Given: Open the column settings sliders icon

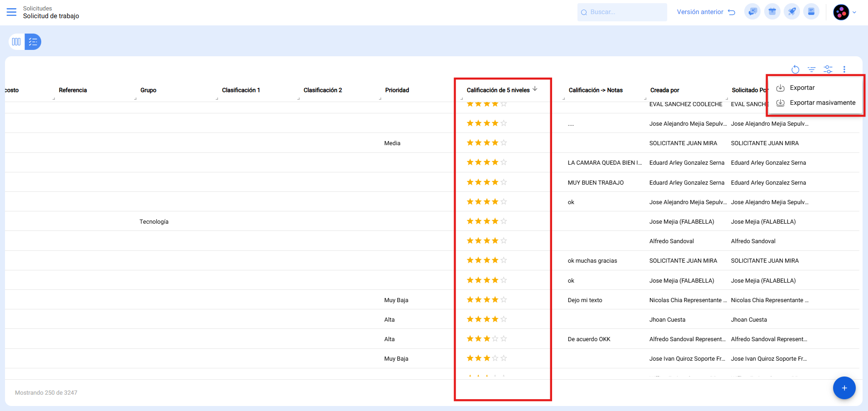Looking at the screenshot, I should (x=828, y=69).
